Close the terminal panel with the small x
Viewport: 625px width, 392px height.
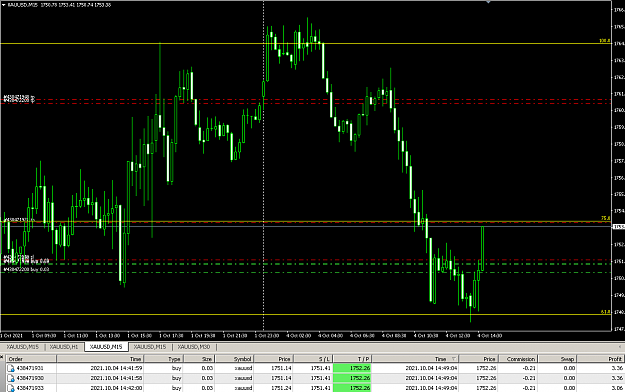click(x=2, y=357)
